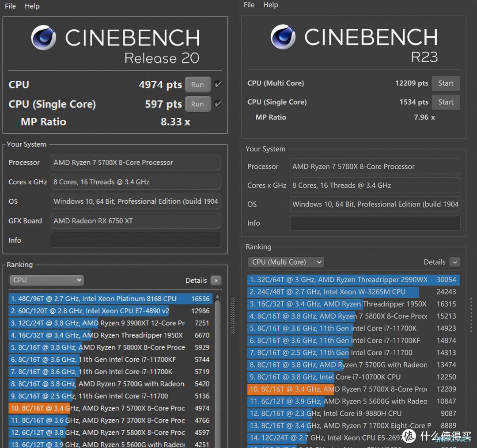Select 6C/12T Ryzen 7 5800X row in R20

pyautogui.click(x=110, y=433)
